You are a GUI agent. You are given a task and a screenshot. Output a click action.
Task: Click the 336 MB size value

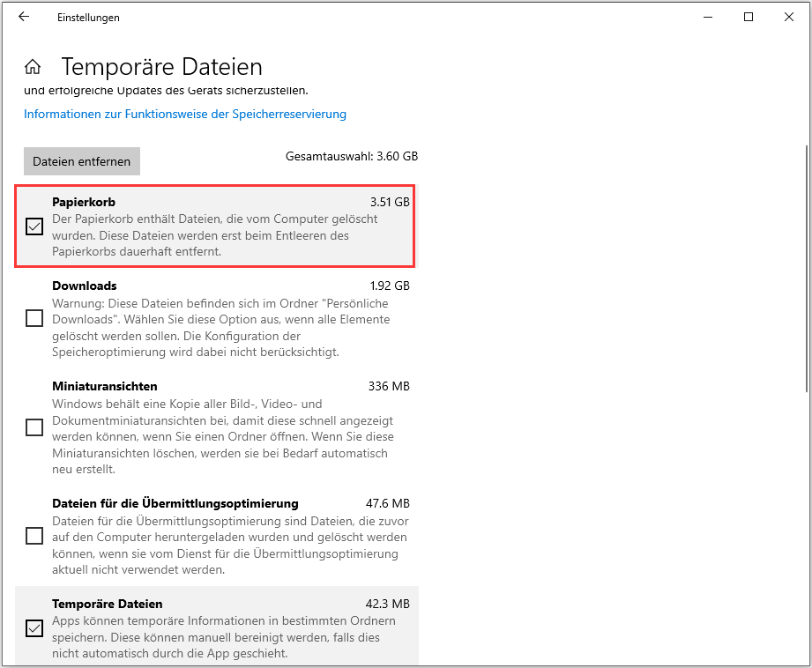point(389,386)
